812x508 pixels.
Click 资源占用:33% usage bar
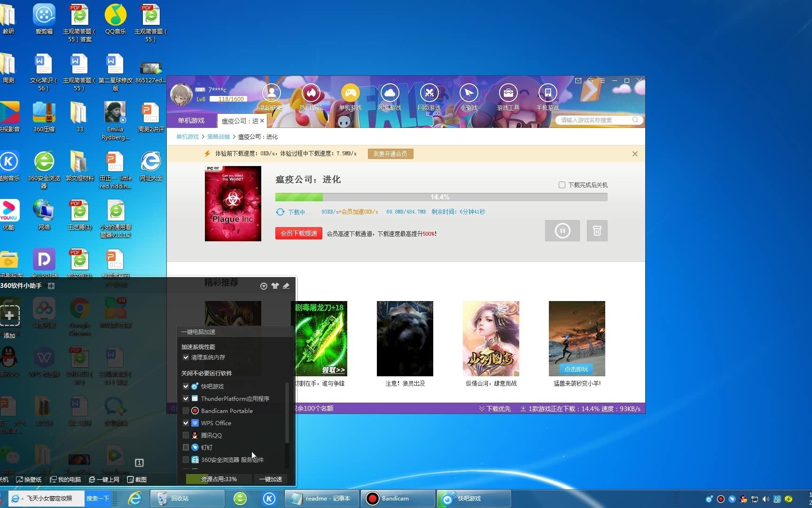point(219,479)
